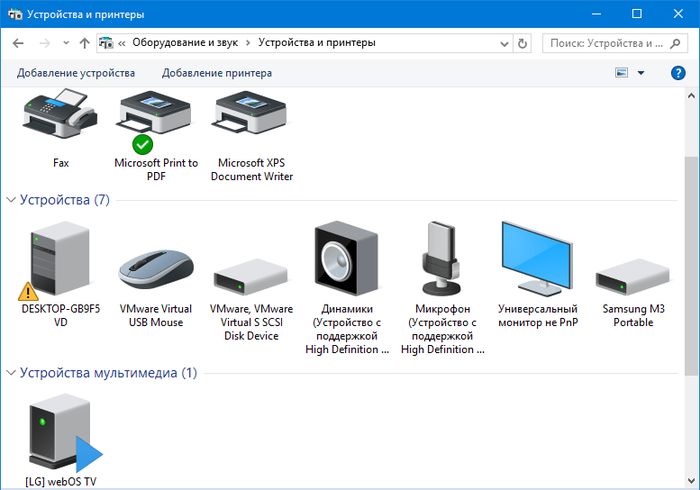700x490 pixels.
Task: Select the DESKTOP-GB9F5VD computer icon
Action: click(x=60, y=258)
